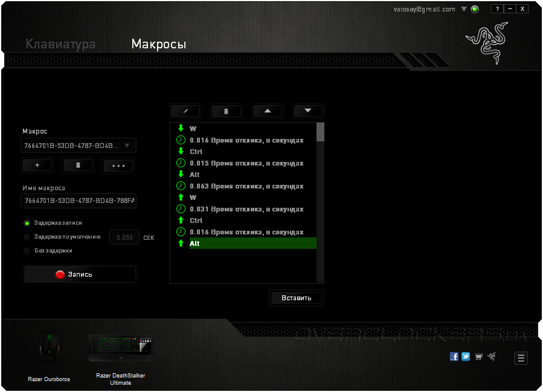
Task: Move macro entry down with arrow button
Action: click(308, 111)
